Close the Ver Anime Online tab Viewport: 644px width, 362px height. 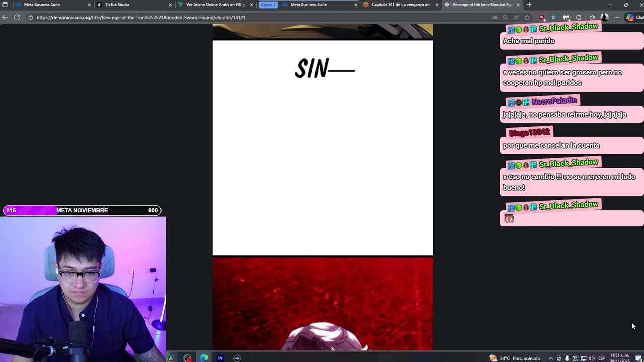(x=251, y=5)
